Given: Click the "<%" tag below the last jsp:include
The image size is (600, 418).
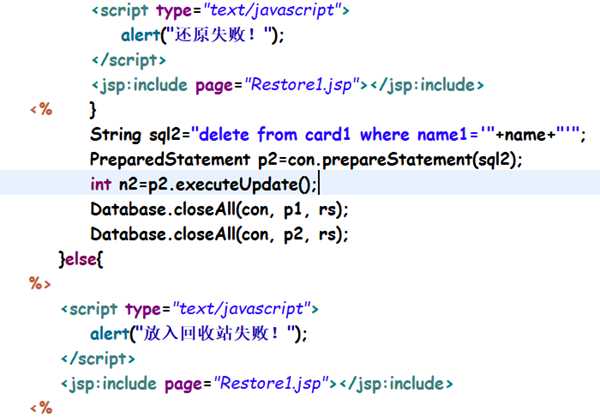Looking at the screenshot, I should coord(41,408).
